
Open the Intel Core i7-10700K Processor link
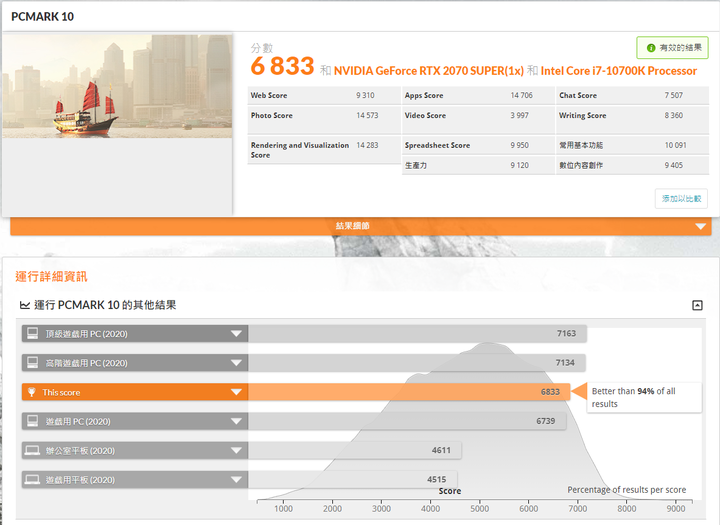point(619,71)
